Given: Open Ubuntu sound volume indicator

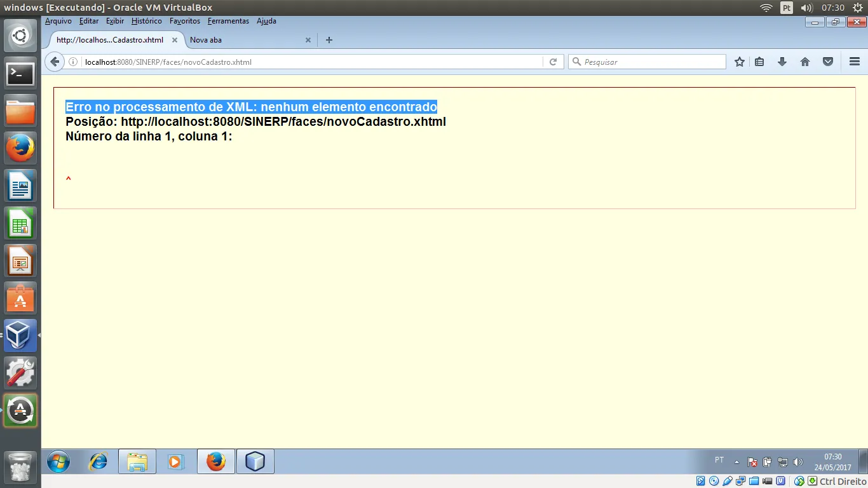Looking at the screenshot, I should [807, 8].
